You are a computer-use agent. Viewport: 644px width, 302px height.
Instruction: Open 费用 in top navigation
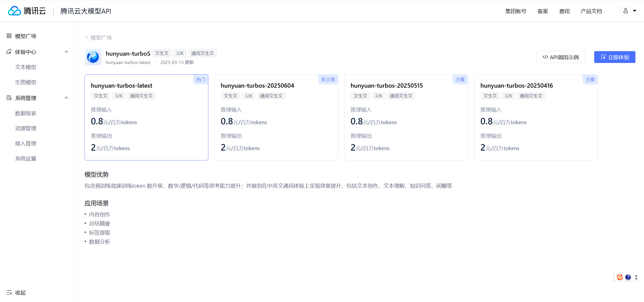tap(564, 11)
